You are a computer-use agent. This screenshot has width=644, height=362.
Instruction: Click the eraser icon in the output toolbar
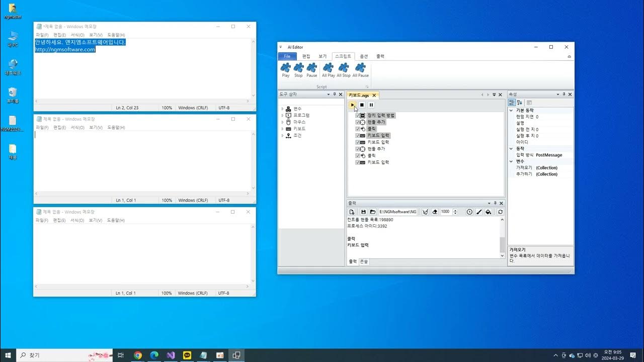435,212
